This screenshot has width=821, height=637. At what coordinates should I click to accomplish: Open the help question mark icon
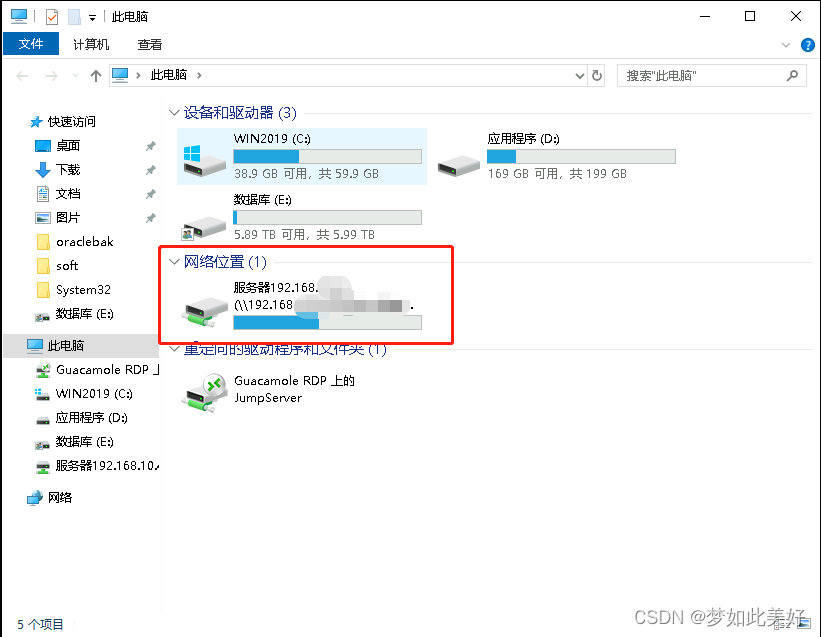pyautogui.click(x=807, y=45)
